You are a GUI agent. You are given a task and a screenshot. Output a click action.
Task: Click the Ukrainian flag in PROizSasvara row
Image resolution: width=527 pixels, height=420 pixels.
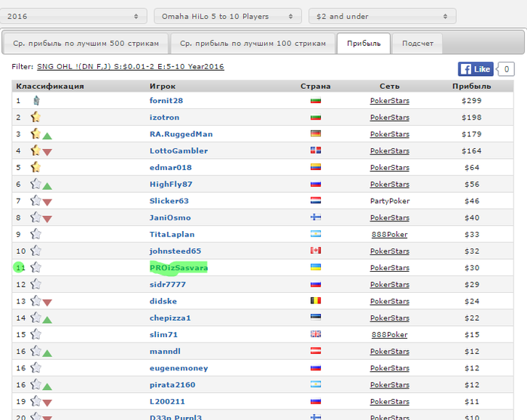point(315,267)
